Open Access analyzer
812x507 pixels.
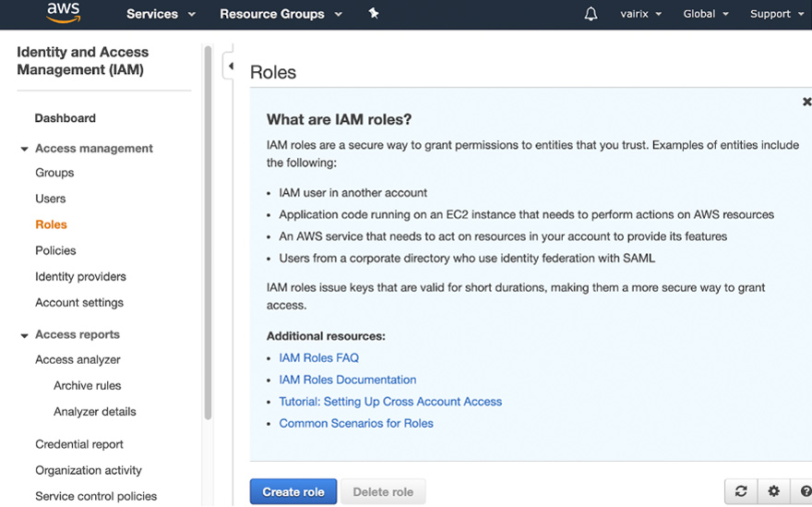click(78, 360)
